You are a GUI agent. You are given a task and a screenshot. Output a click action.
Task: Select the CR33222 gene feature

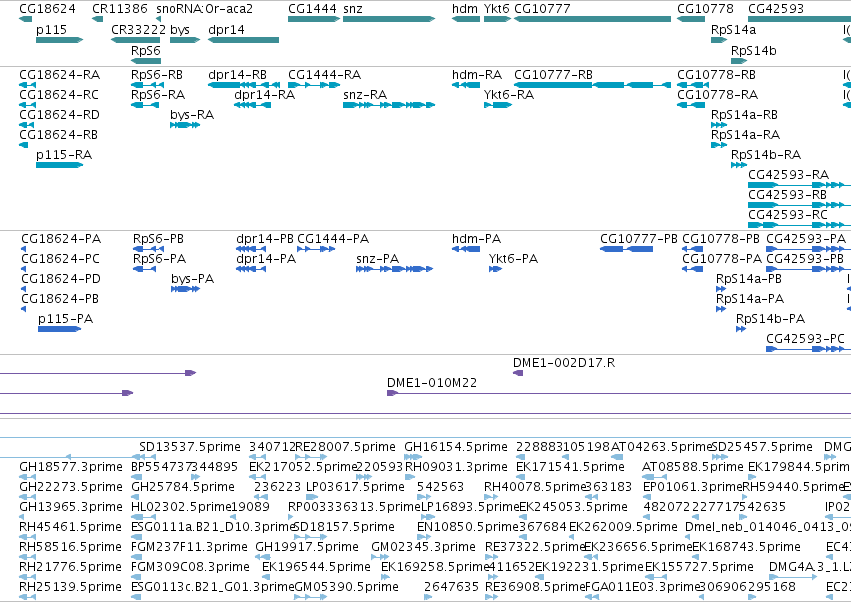pyautogui.click(x=135, y=40)
